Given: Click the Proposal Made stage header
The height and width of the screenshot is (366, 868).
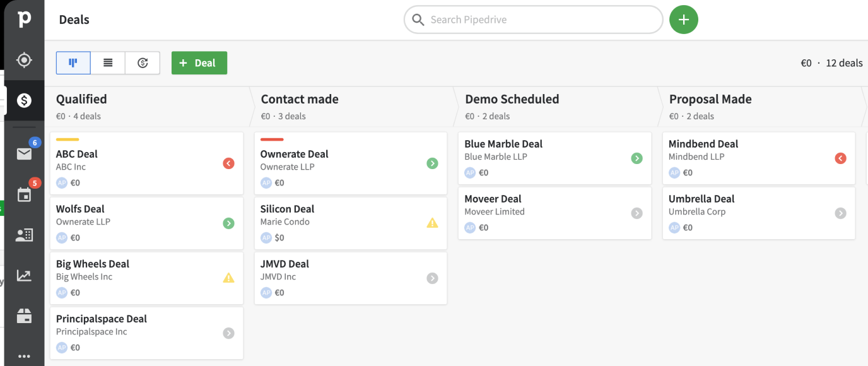Looking at the screenshot, I should click(x=710, y=99).
